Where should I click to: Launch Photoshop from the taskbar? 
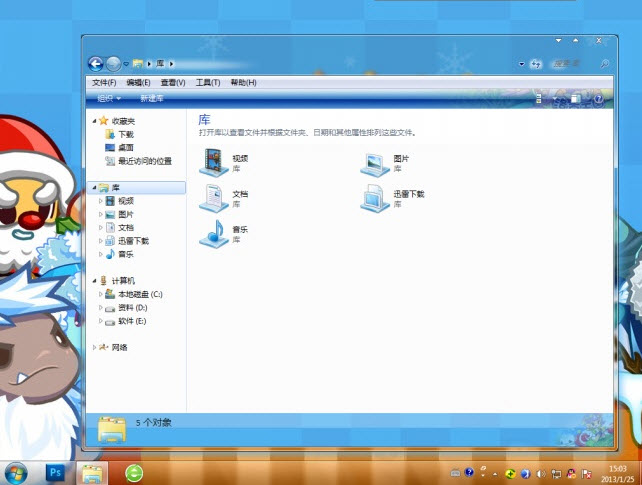(56, 472)
